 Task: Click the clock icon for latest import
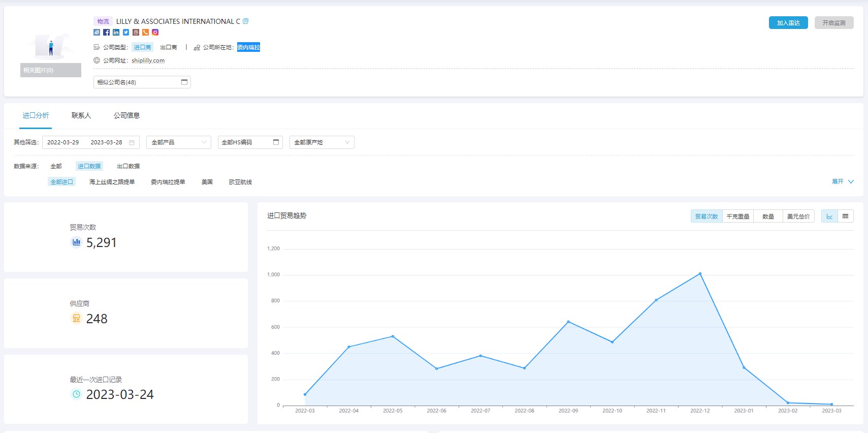[x=76, y=394]
